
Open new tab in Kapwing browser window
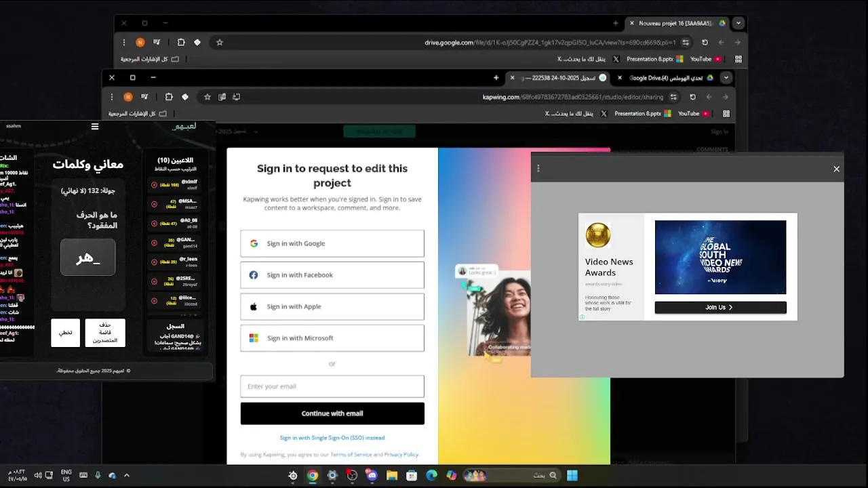click(x=496, y=78)
